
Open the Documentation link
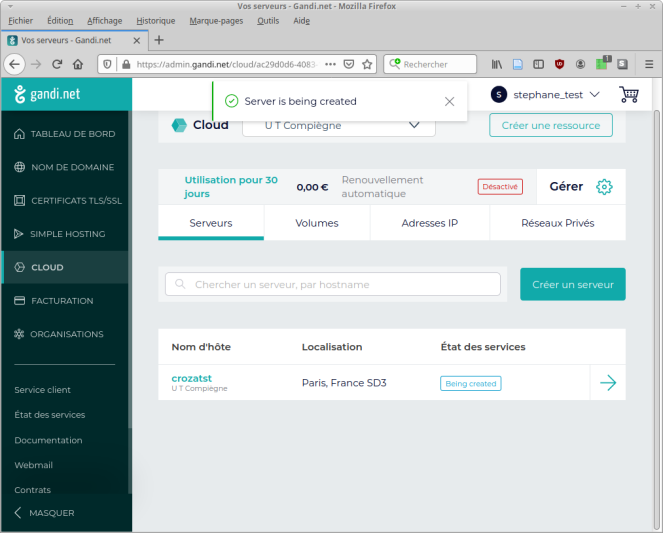48,440
